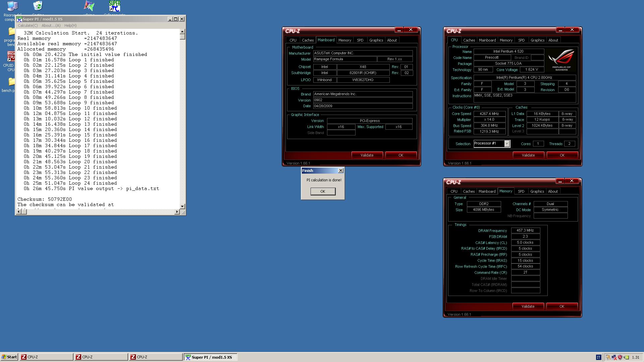Click Validate in CPU-Z Memory window
Viewport: 644px width, 362px height.
click(528, 306)
